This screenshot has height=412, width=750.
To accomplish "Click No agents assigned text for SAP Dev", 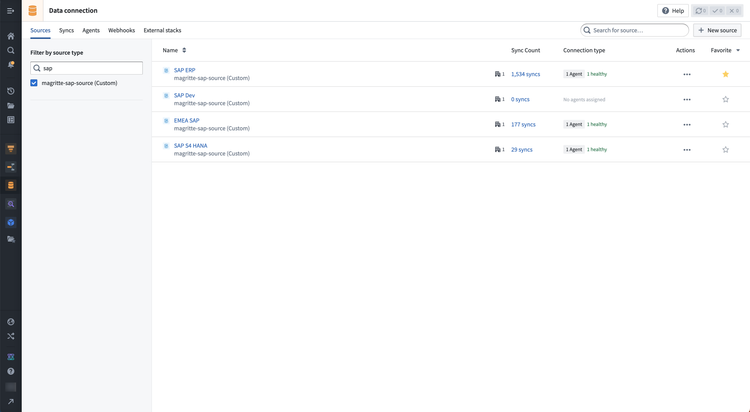I will [584, 100].
